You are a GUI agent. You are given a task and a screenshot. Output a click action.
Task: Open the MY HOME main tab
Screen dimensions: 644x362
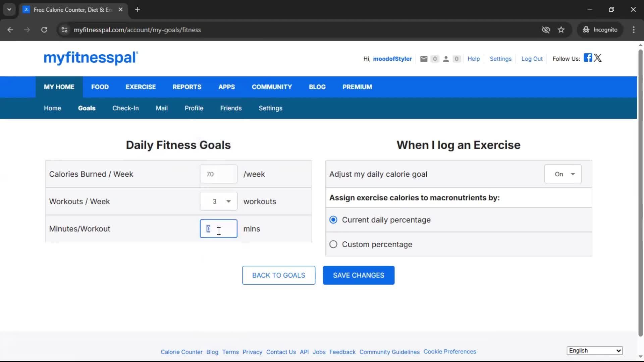tap(59, 87)
